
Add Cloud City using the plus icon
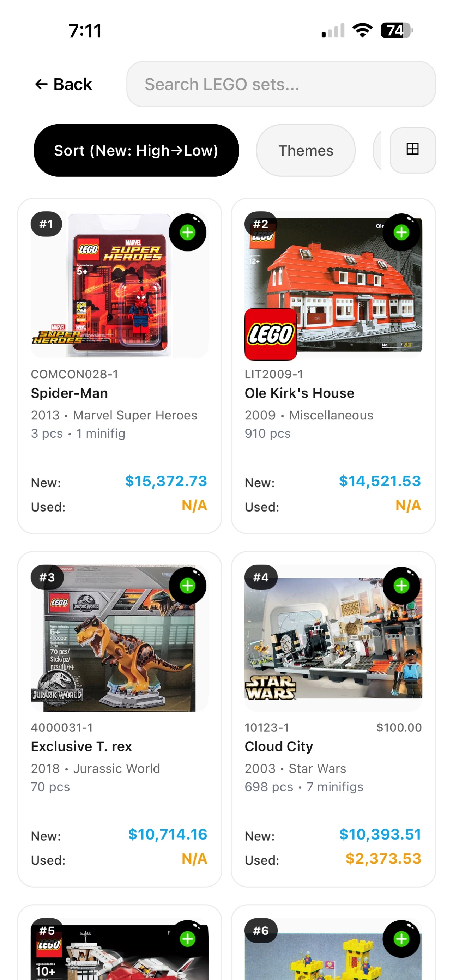pyautogui.click(x=401, y=586)
